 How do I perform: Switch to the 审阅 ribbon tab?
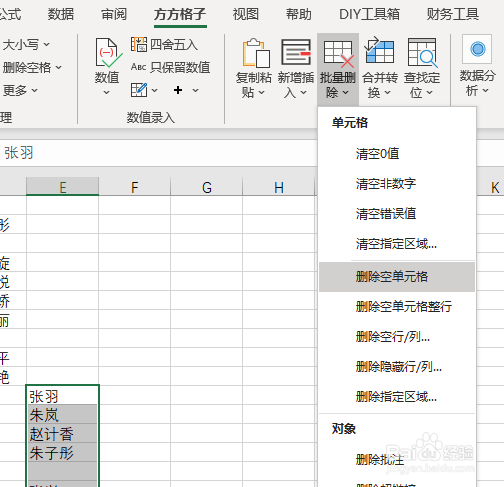[114, 14]
